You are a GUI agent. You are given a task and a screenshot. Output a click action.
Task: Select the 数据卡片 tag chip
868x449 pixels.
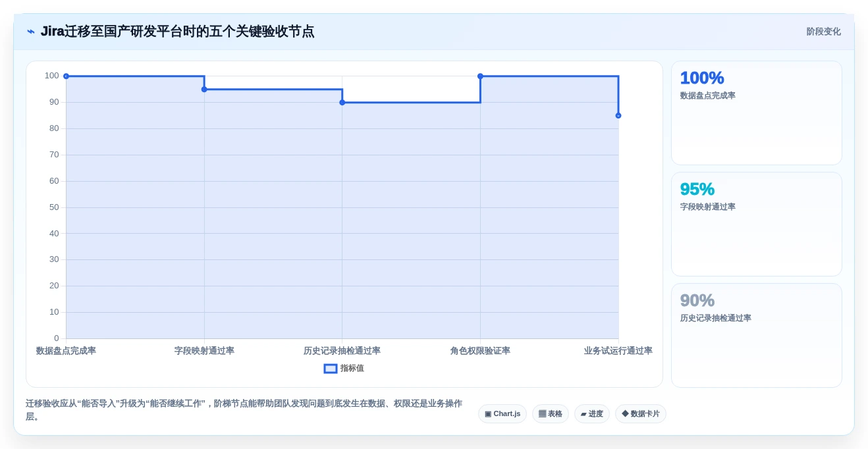click(x=641, y=414)
